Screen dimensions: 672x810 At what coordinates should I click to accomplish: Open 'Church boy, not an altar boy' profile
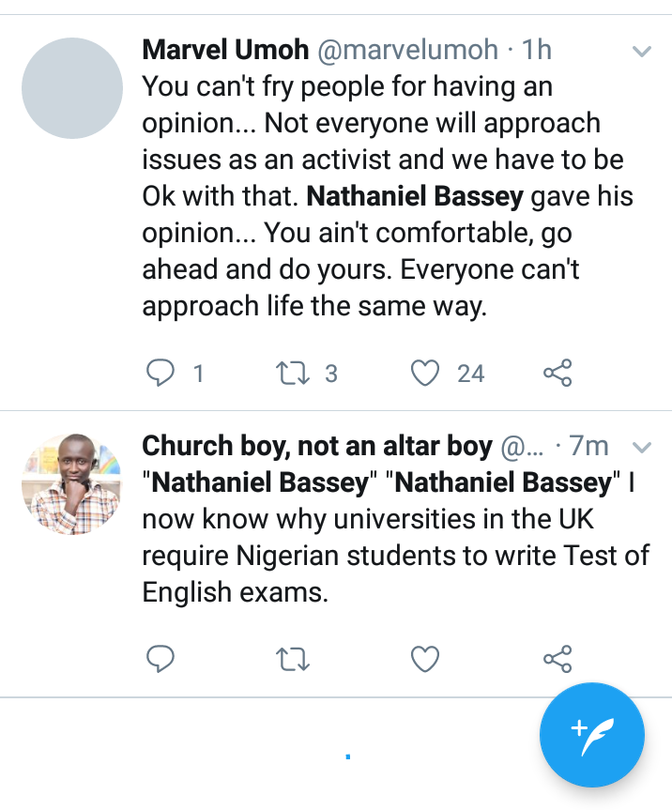tap(317, 446)
